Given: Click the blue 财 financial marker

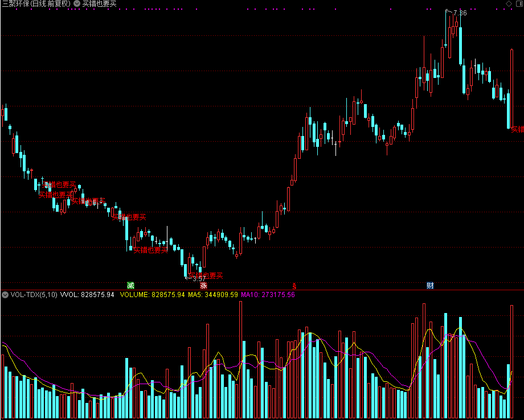Looking at the screenshot, I should click(430, 286).
